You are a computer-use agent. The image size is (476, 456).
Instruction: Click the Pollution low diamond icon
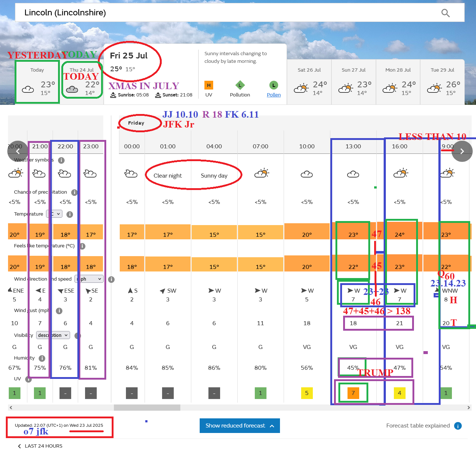(240, 85)
